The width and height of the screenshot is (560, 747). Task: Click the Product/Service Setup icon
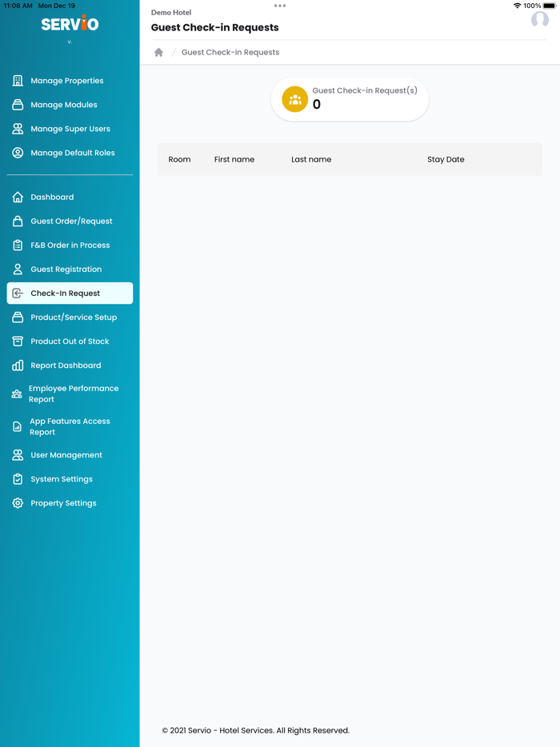click(x=18, y=318)
